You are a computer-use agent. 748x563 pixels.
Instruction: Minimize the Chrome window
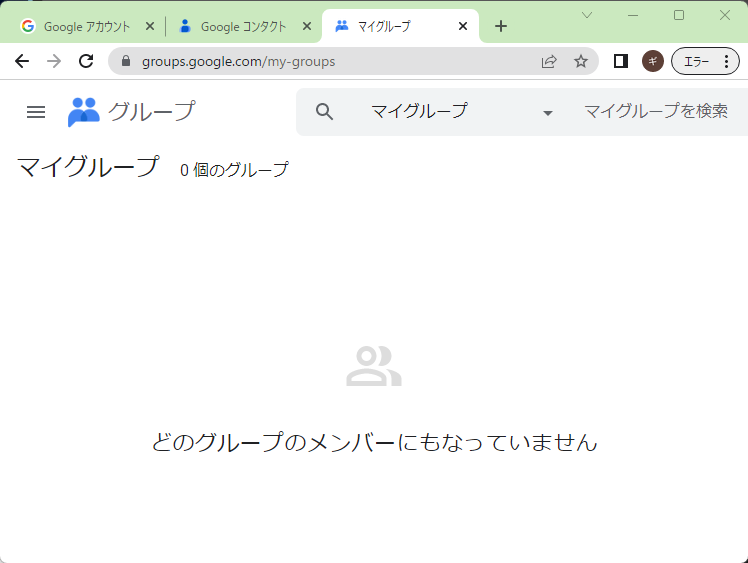633,15
